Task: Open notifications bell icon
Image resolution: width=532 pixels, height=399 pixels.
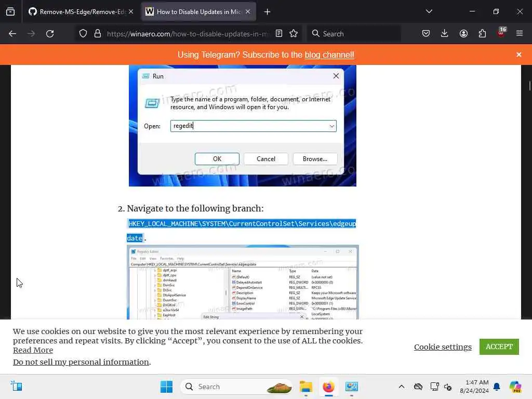Action: (497, 387)
